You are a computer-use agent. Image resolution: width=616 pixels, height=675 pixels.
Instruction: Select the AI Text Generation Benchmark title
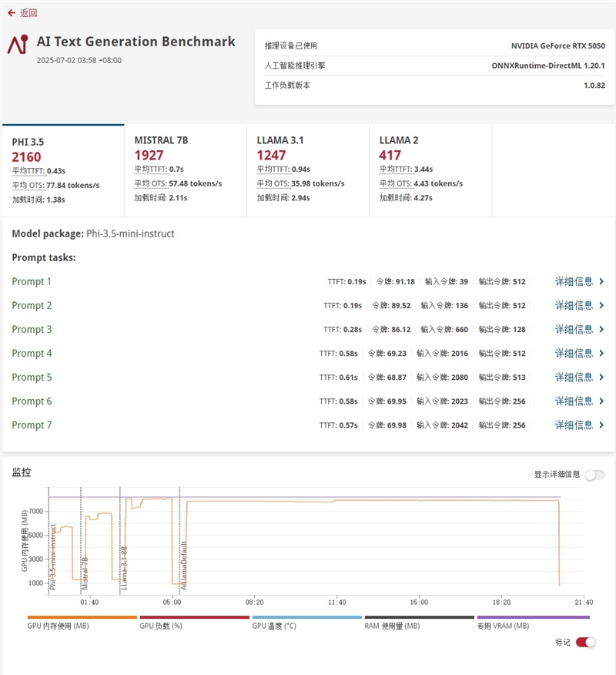136,42
